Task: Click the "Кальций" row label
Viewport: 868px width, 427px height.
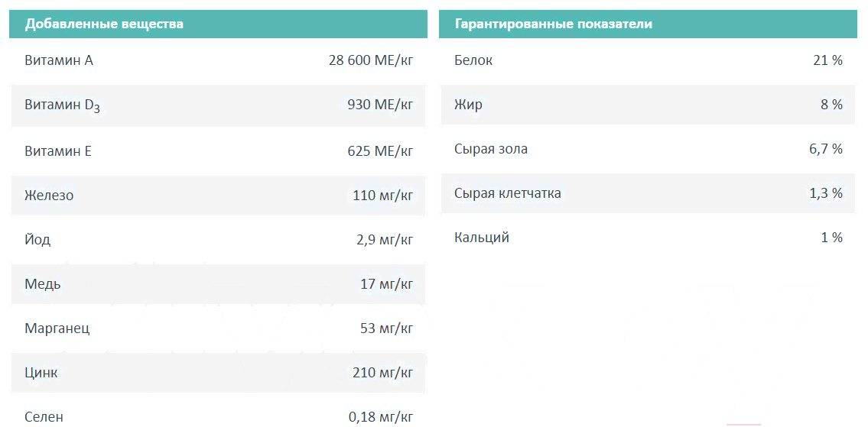Action: pyautogui.click(x=482, y=238)
